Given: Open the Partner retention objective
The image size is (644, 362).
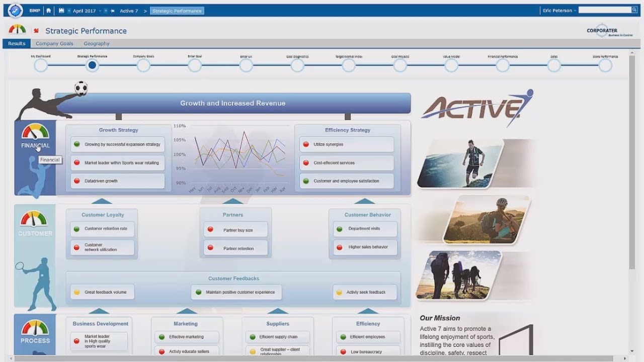Looking at the screenshot, I should click(236, 248).
